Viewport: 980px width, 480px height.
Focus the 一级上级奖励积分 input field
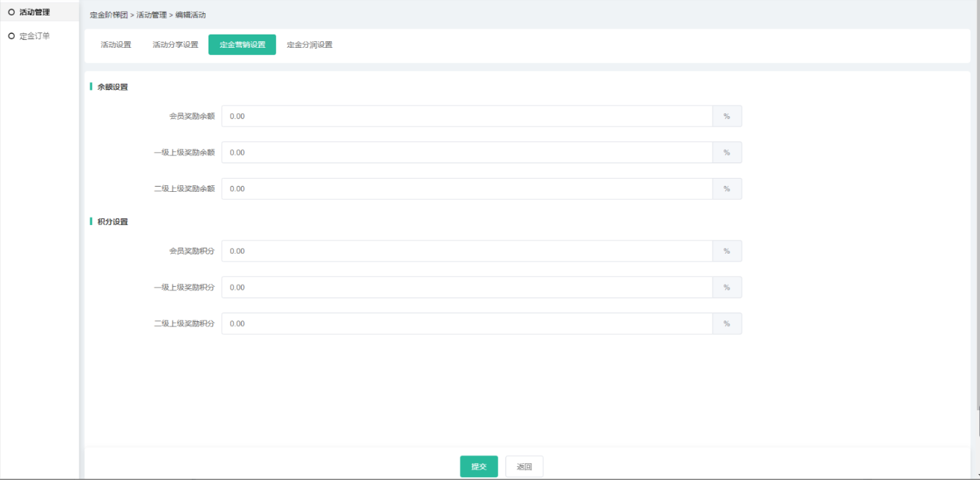pyautogui.click(x=466, y=287)
